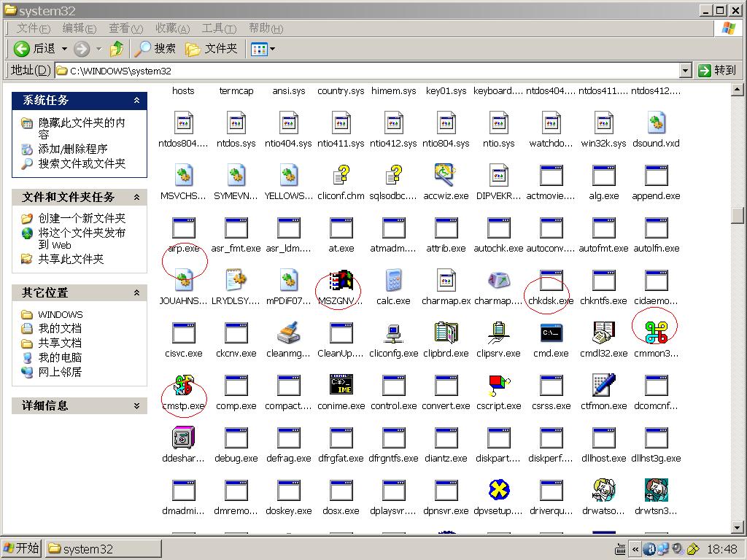Click the cmmon32 icon
This screenshot has height=560, width=747.
click(x=656, y=332)
